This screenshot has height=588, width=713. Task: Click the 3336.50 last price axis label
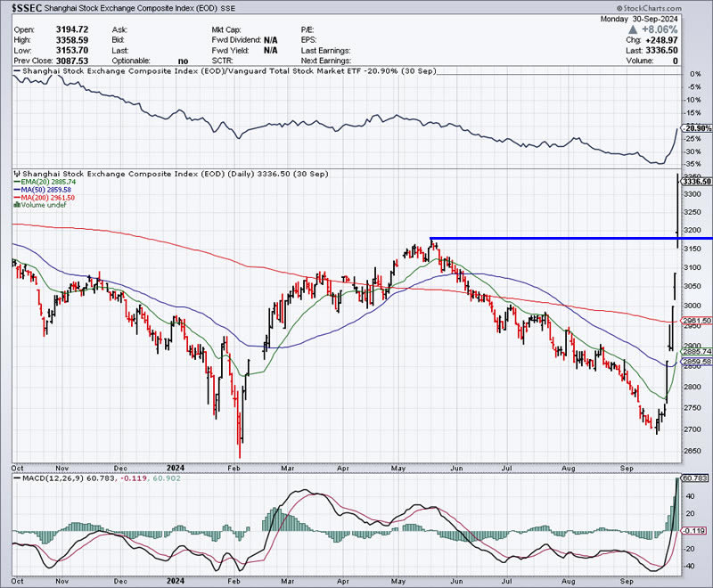click(695, 181)
